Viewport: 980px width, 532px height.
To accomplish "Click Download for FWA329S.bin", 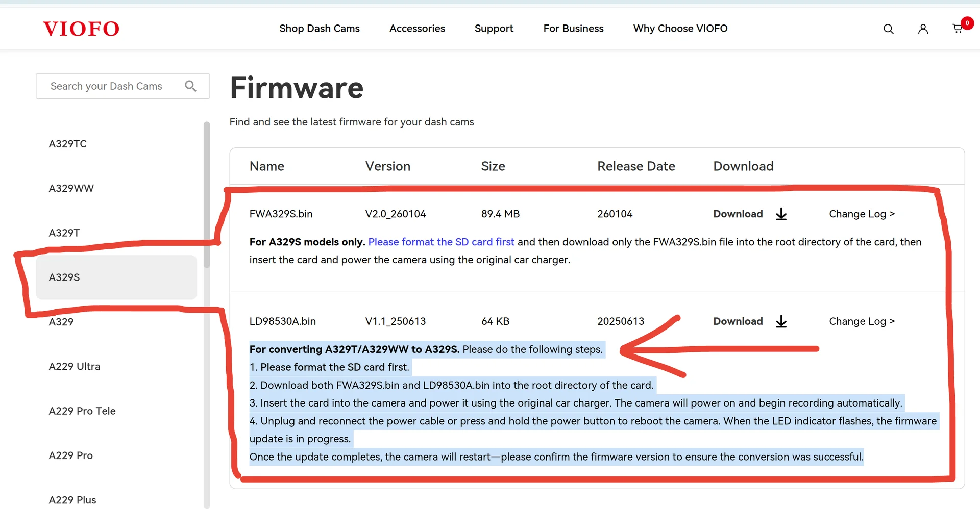I will 738,214.
